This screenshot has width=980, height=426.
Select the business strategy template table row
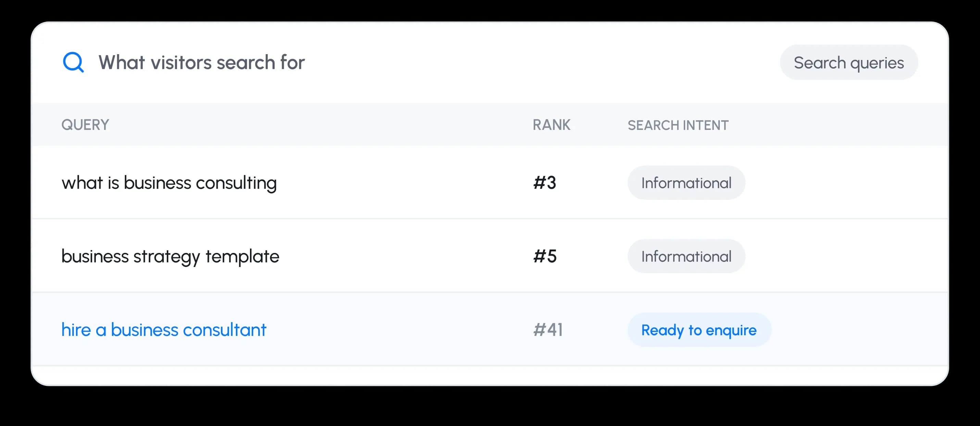[x=490, y=256]
